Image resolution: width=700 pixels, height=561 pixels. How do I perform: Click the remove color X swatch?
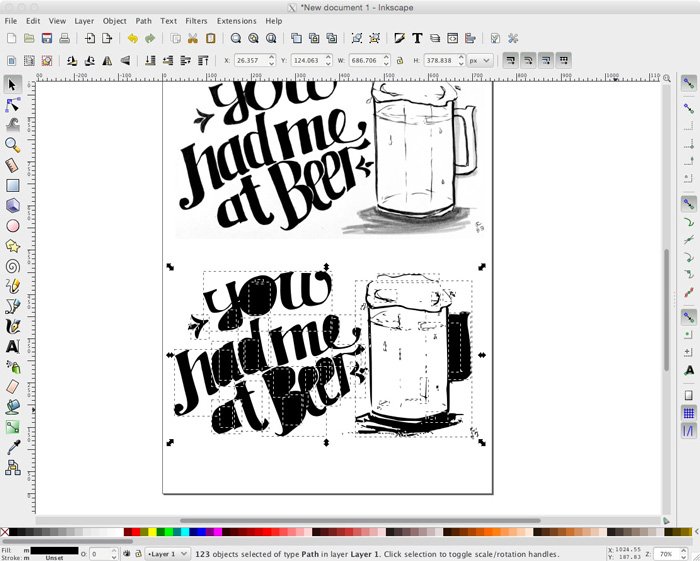click(x=4, y=532)
